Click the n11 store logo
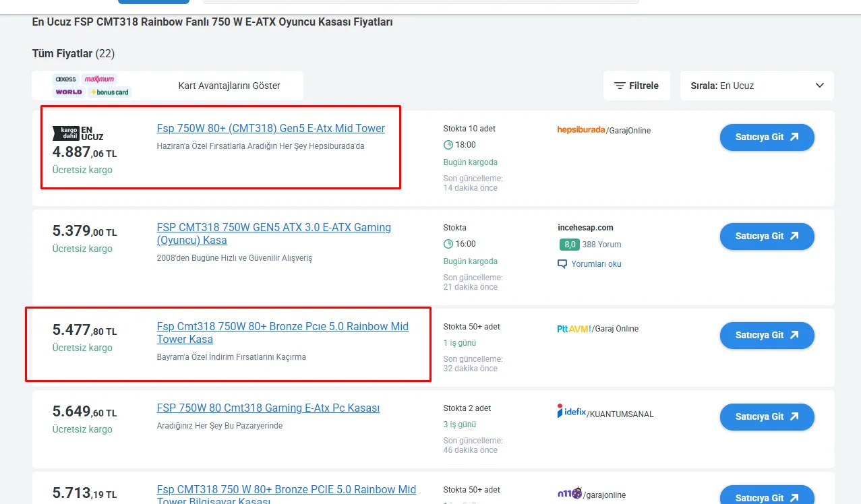The width and height of the screenshot is (861, 504). click(570, 493)
